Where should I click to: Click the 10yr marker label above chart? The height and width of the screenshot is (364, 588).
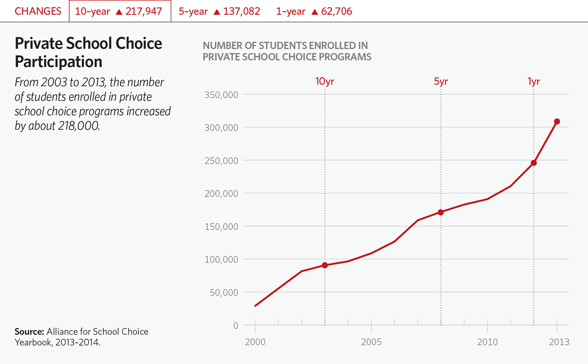(x=325, y=81)
